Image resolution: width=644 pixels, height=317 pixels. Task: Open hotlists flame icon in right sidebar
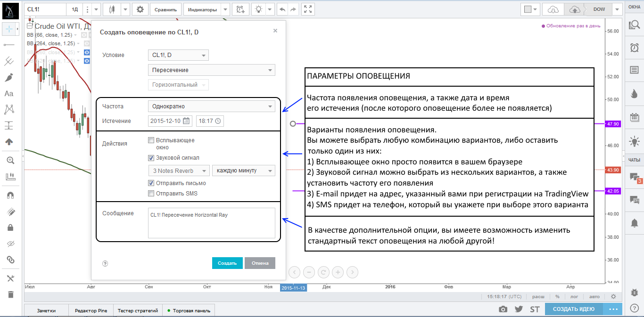tap(634, 94)
